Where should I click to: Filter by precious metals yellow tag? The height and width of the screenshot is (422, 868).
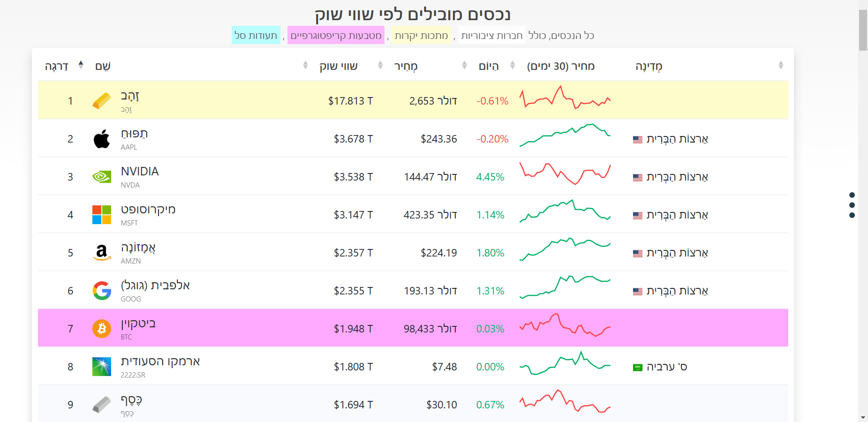421,36
